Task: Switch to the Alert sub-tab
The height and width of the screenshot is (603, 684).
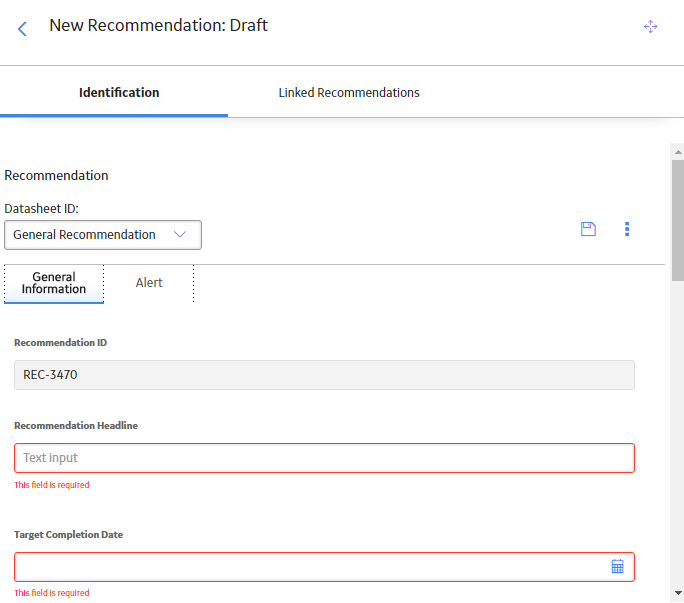Action: point(149,283)
